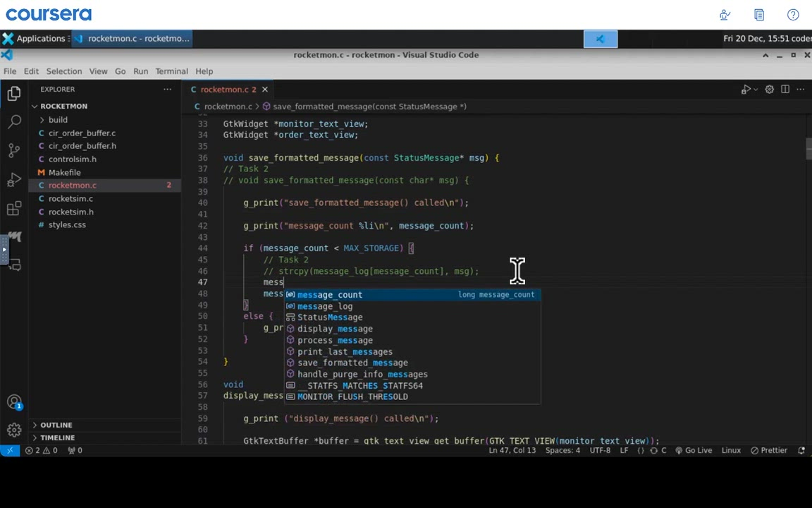Open the Extensions view
Screen dimensions: 812x508
coord(14,209)
